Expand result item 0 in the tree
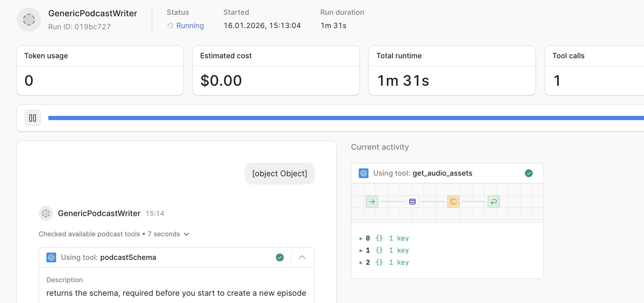This screenshot has height=303, width=644. pyautogui.click(x=361, y=238)
